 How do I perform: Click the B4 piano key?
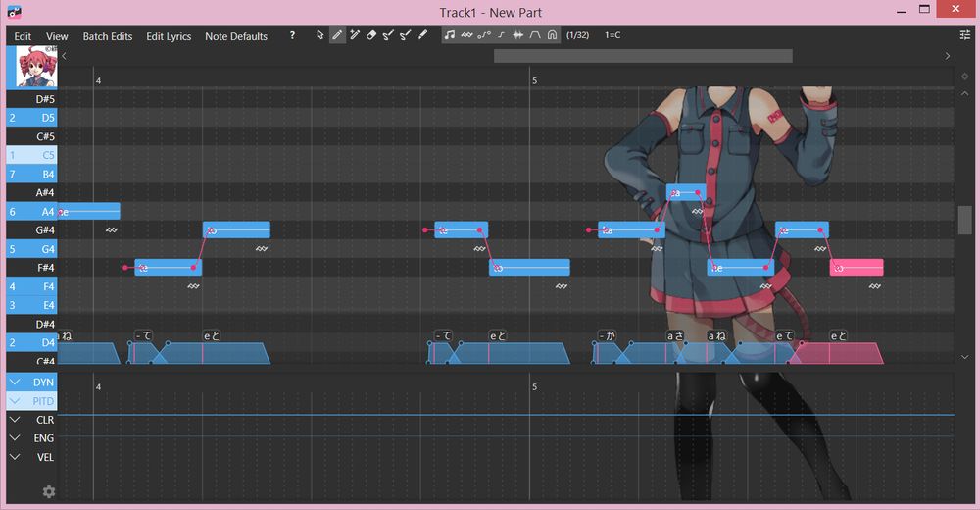(32, 174)
